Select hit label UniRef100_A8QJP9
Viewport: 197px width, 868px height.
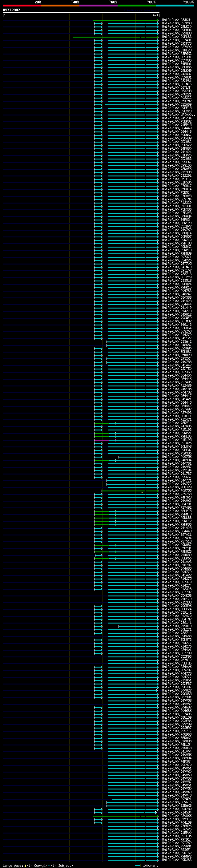click(x=176, y=487)
